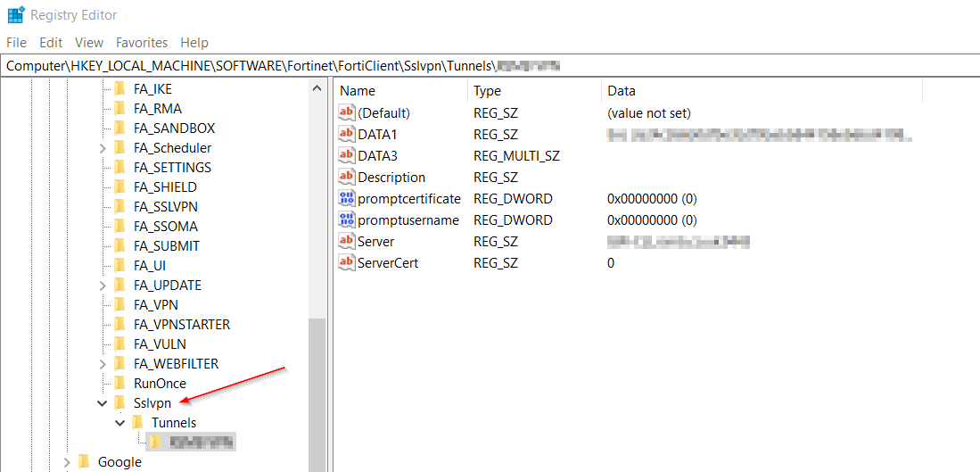The image size is (980, 472).
Task: Select the FA_VPNSTARTER folder icon
Action: pyautogui.click(x=120, y=325)
